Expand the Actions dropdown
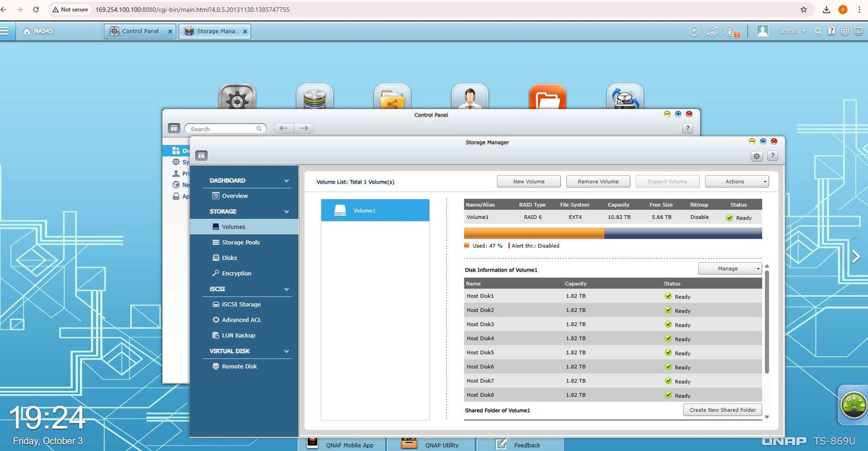This screenshot has width=868, height=451. 736,182
